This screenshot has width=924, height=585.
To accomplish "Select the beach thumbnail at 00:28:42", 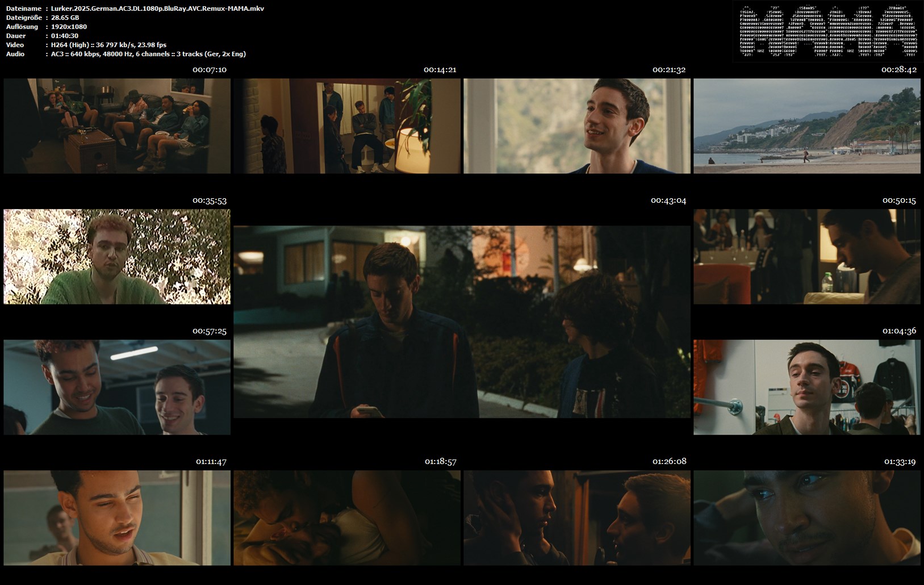I will point(807,126).
